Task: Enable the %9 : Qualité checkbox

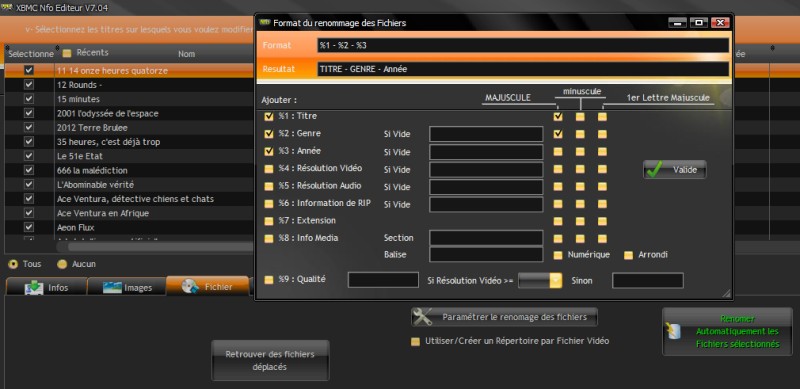Action: [x=268, y=280]
